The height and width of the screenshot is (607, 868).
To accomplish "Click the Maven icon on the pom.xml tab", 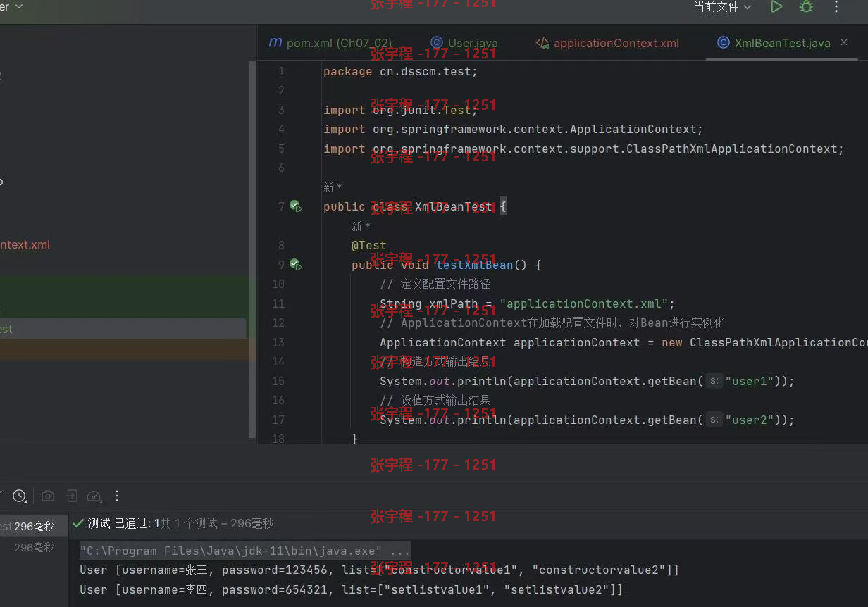I will click(x=275, y=43).
